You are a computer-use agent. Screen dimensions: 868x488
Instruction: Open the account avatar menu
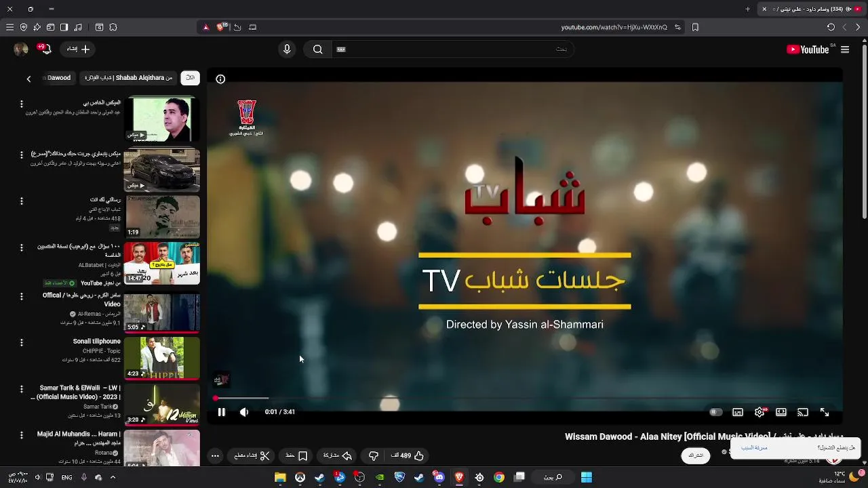[21, 49]
